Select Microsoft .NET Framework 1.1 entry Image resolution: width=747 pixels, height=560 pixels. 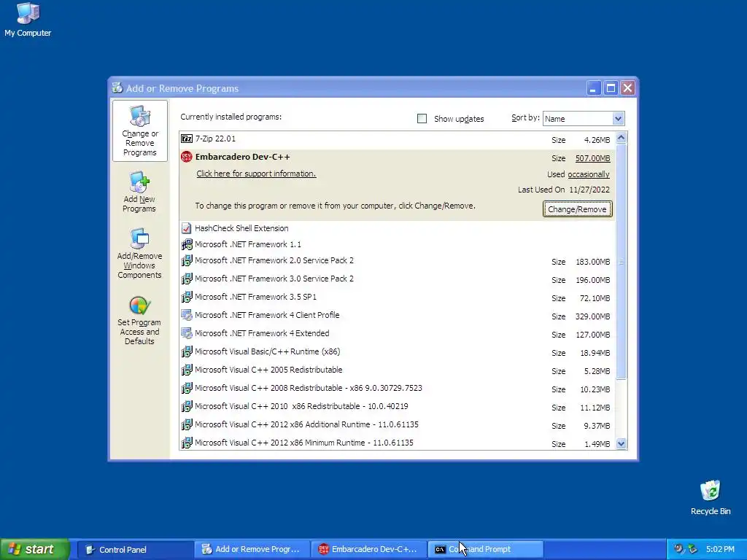(x=398, y=244)
